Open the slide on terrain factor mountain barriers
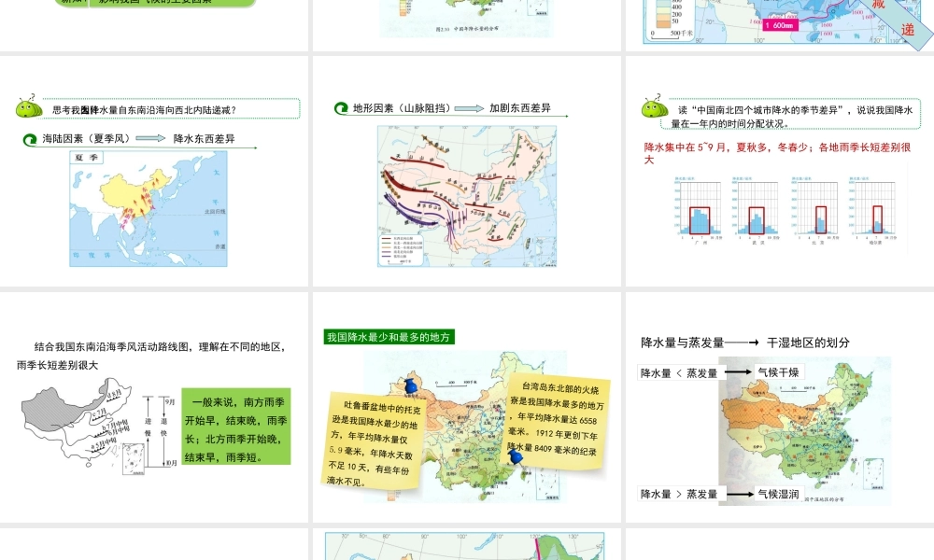This screenshot has width=934, height=560. (x=467, y=171)
